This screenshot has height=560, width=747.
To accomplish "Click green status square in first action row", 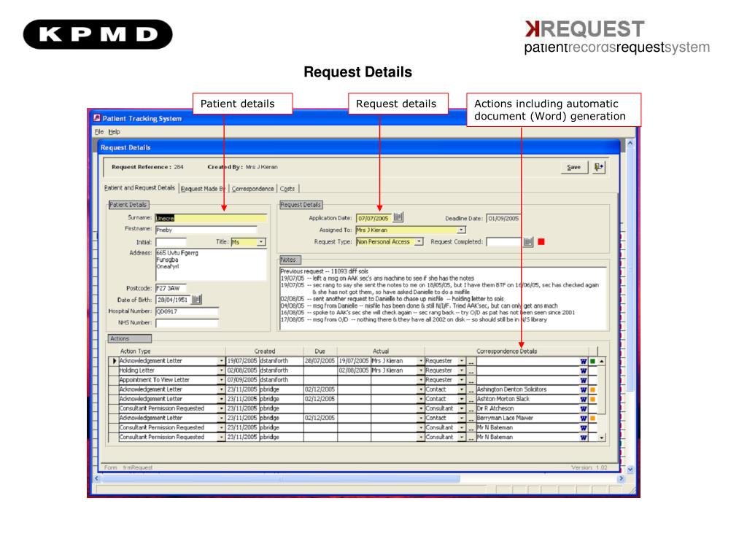I will 592,362.
